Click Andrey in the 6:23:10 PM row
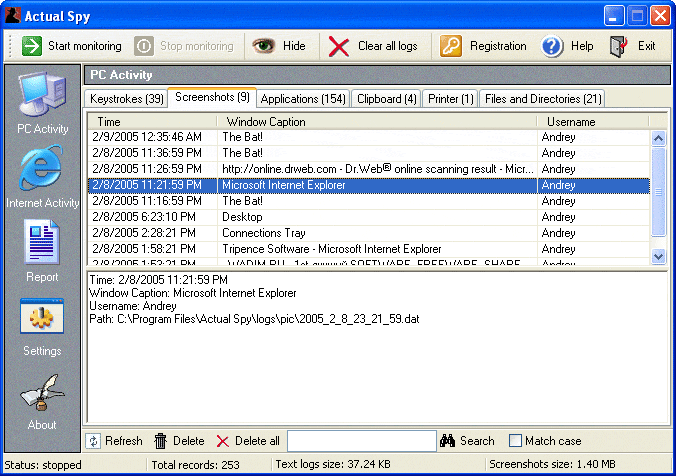676x476 pixels. [x=558, y=217]
